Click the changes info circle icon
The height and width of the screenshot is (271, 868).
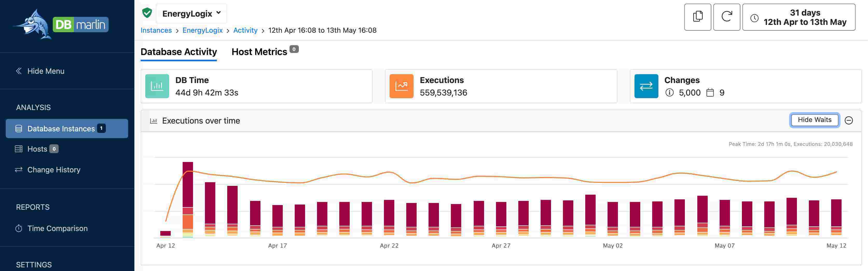click(x=669, y=93)
